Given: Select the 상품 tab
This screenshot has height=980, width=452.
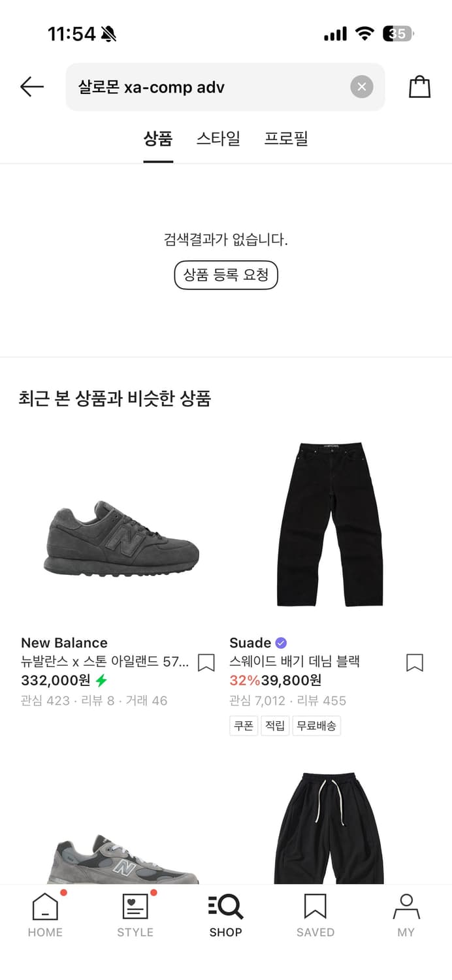Looking at the screenshot, I should pos(158,139).
